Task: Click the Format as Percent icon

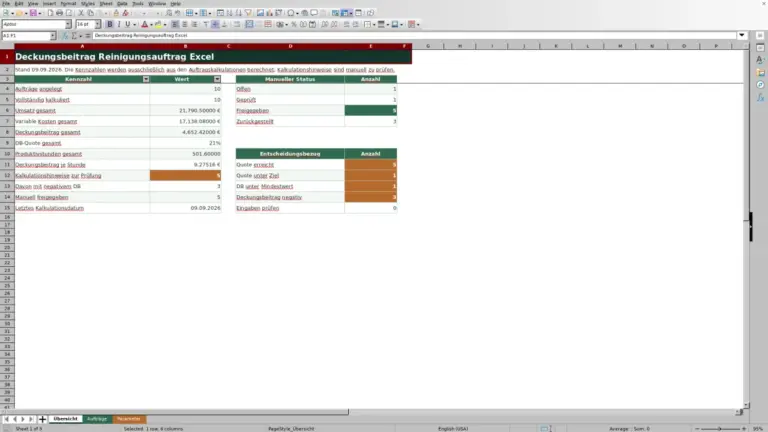Action: click(x=294, y=24)
